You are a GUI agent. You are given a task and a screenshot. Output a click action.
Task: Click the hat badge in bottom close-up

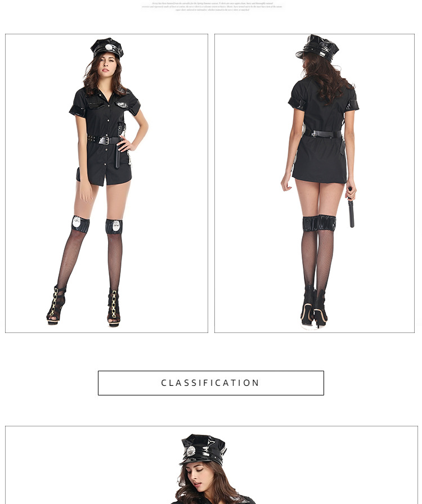191,451
